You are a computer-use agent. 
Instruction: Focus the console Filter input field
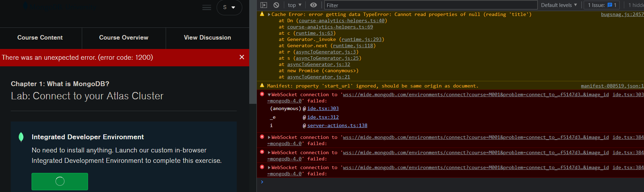coord(430,5)
